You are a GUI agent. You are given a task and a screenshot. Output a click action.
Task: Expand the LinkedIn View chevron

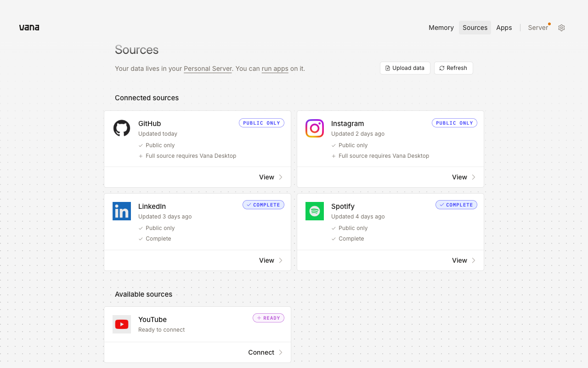(x=281, y=260)
